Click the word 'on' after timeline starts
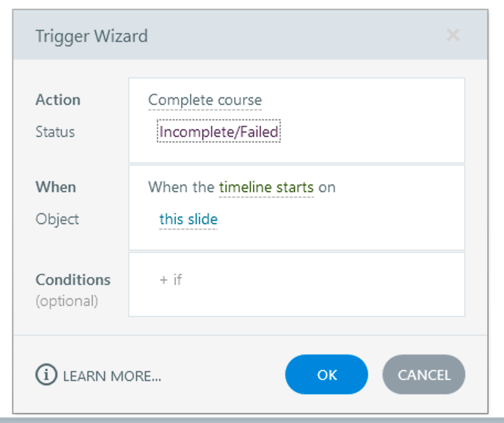The image size is (504, 423). pyautogui.click(x=327, y=187)
